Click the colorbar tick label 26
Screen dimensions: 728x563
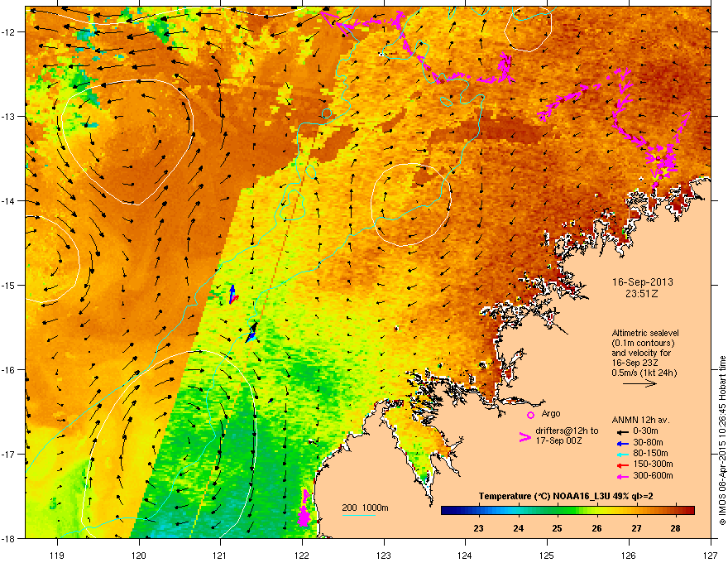click(x=596, y=528)
